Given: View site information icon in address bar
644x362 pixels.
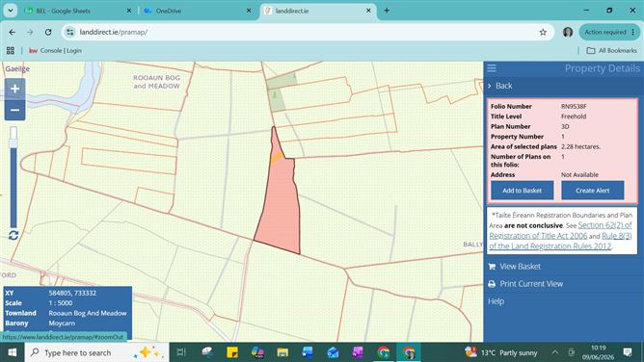Looking at the screenshot, I should point(70,32).
